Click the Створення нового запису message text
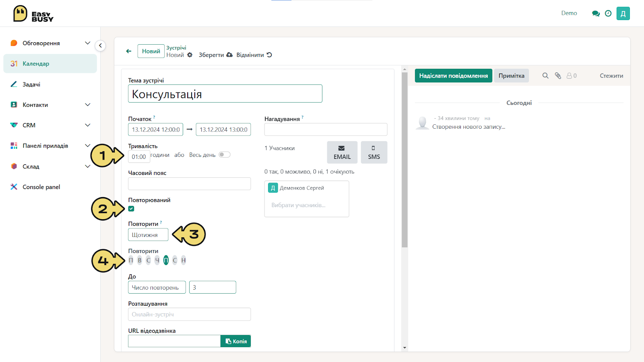The height and width of the screenshot is (362, 644). pos(469,127)
